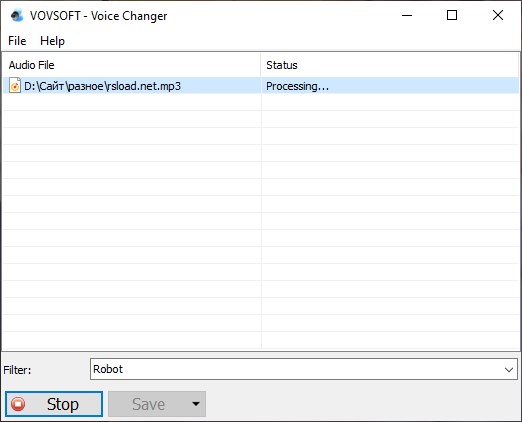This screenshot has height=422, width=522.
Task: Minimize the Voice Changer window
Action: (x=407, y=15)
